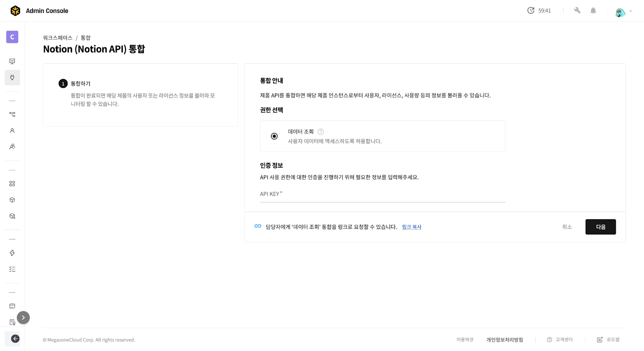This screenshot has width=644, height=351.
Task: Open the single user icon
Action: click(x=12, y=131)
